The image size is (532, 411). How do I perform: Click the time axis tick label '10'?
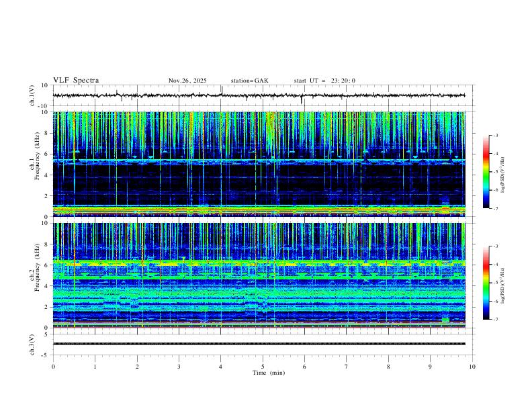472,367
